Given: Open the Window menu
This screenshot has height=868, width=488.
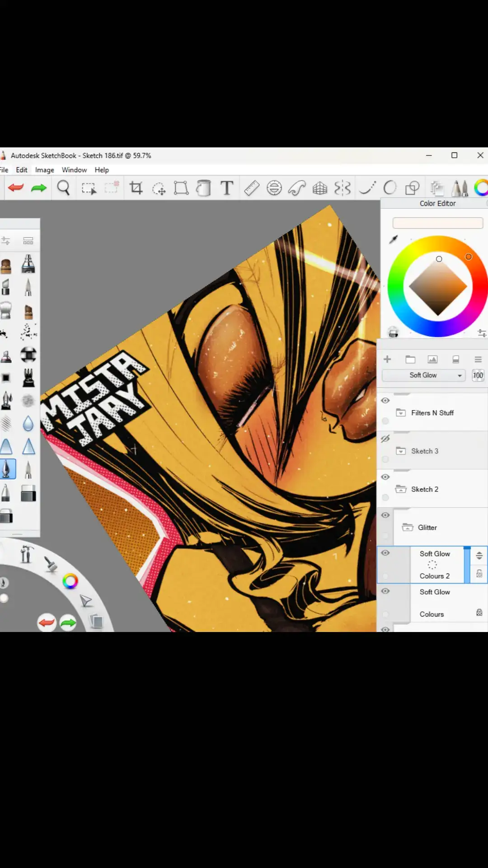Looking at the screenshot, I should (x=74, y=170).
